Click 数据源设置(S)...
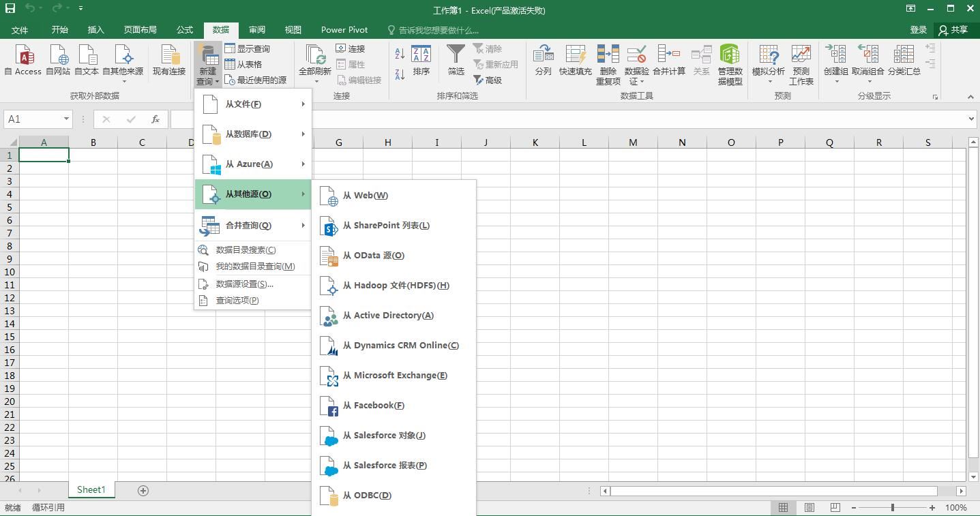980x516 pixels. 253,284
